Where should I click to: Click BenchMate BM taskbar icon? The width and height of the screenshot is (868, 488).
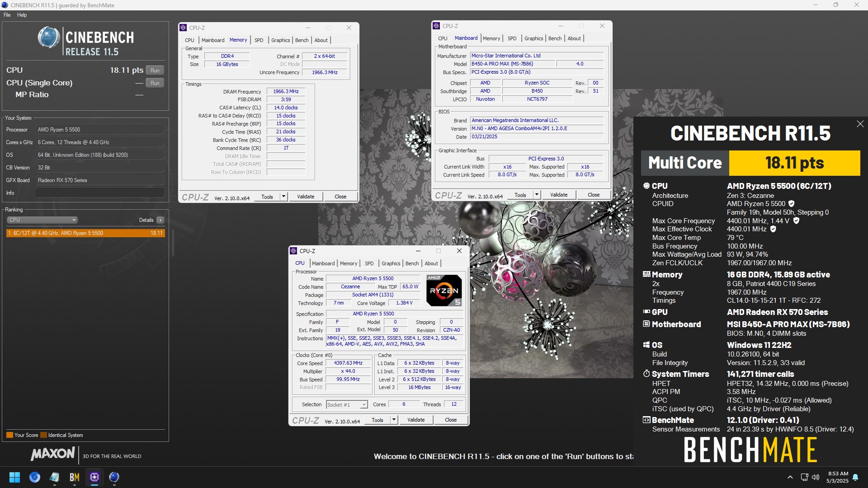click(x=75, y=477)
